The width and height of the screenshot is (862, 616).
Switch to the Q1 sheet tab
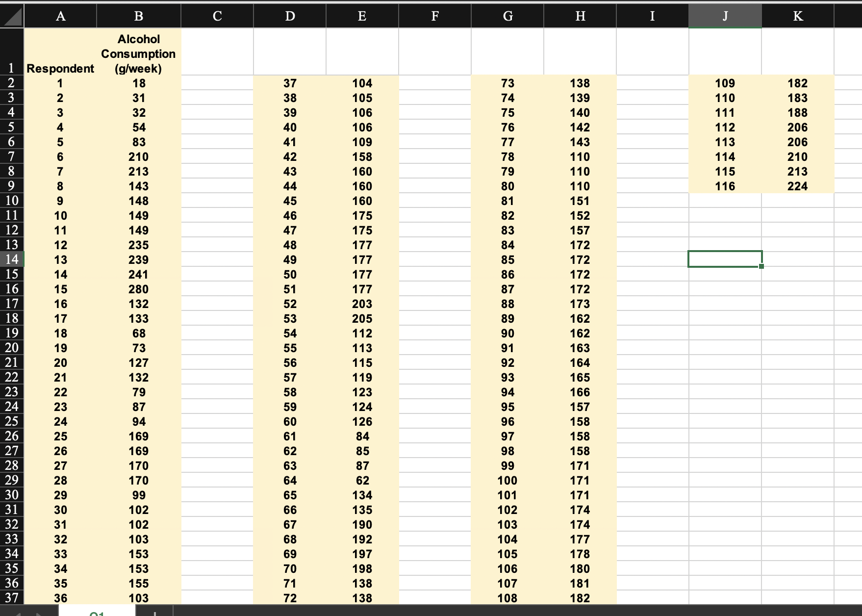point(98,613)
